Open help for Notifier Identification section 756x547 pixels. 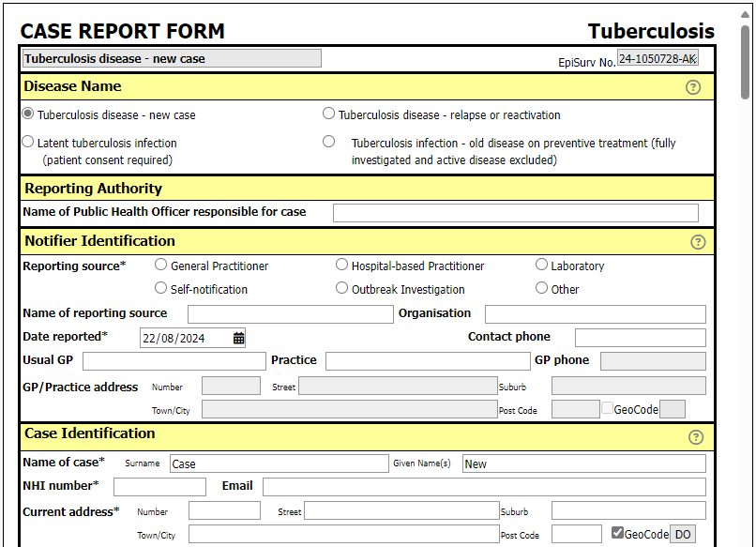coord(698,242)
